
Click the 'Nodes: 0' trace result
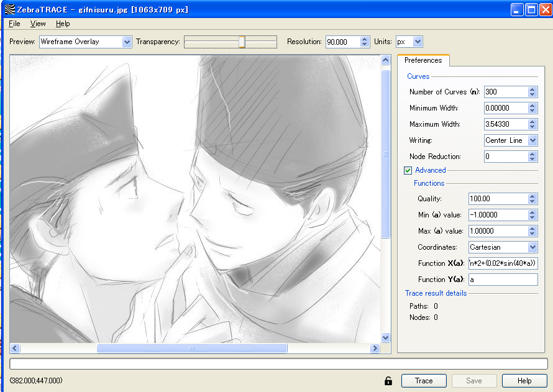tap(424, 317)
